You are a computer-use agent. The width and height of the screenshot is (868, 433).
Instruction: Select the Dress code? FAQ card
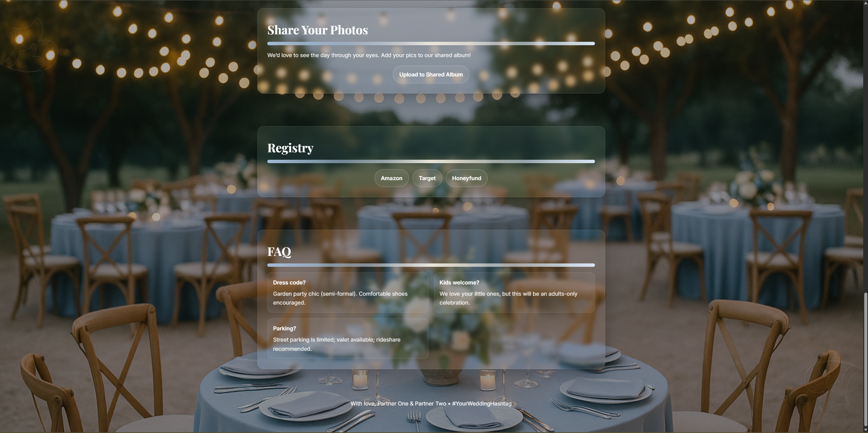347,292
